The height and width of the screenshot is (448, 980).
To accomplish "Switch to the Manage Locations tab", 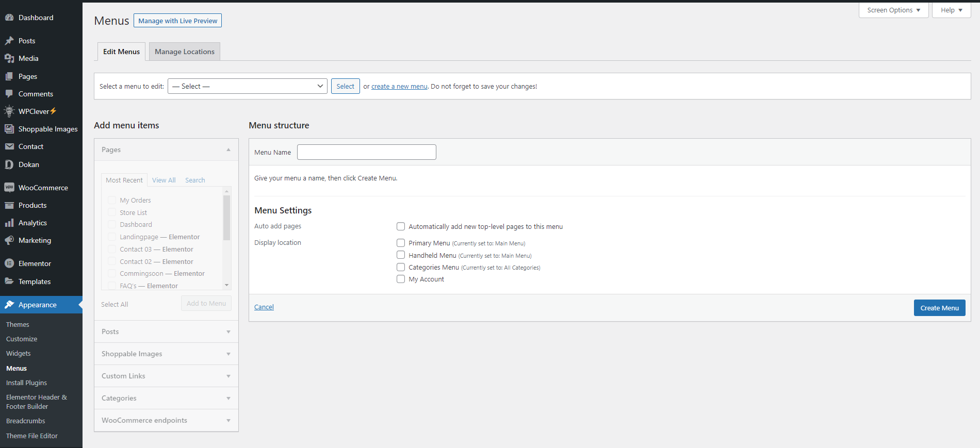I will pyautogui.click(x=184, y=52).
